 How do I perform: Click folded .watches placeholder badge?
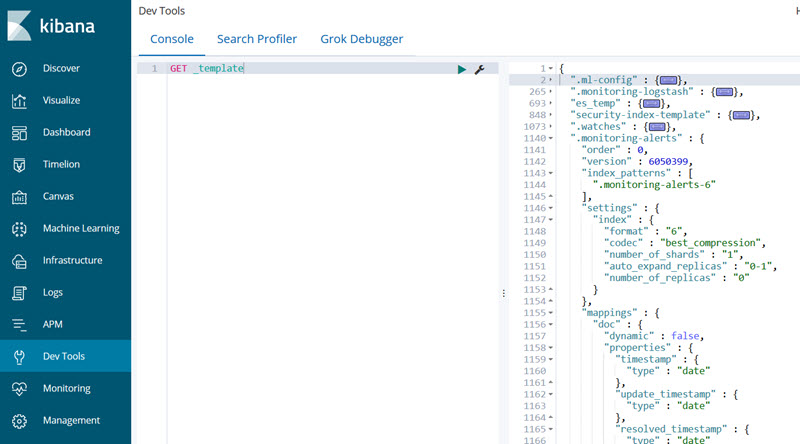click(x=657, y=127)
